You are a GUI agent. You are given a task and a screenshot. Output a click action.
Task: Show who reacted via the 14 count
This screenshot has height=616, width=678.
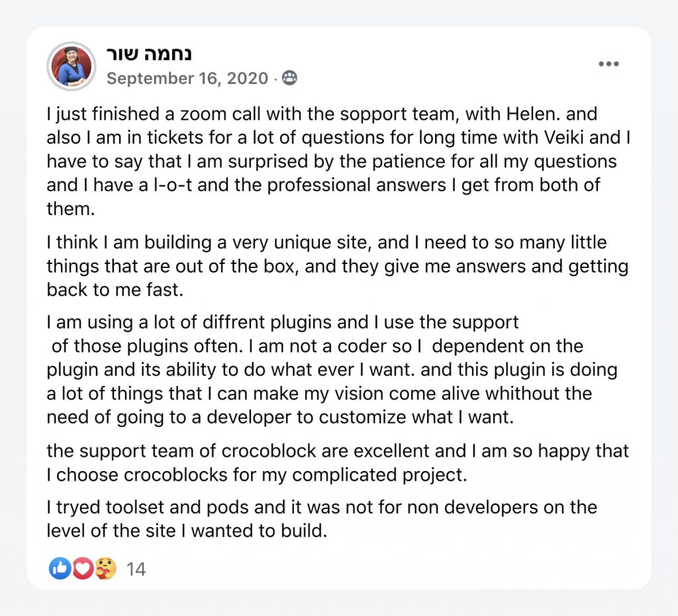click(136, 569)
